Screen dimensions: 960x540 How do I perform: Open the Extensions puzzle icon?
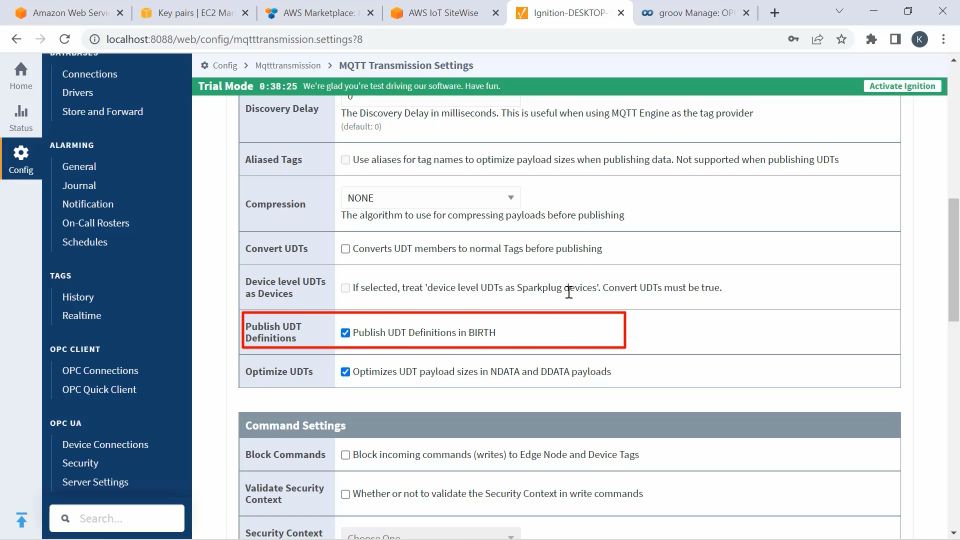click(x=871, y=39)
